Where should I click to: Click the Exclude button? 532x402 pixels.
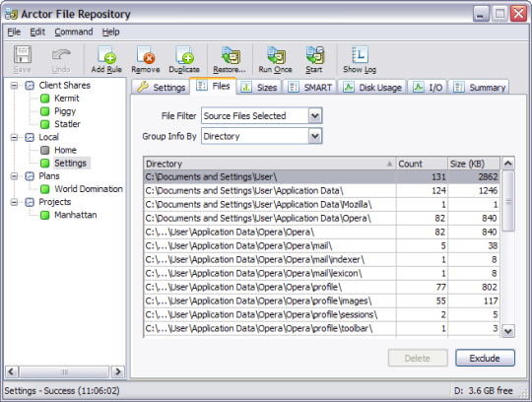click(x=485, y=358)
